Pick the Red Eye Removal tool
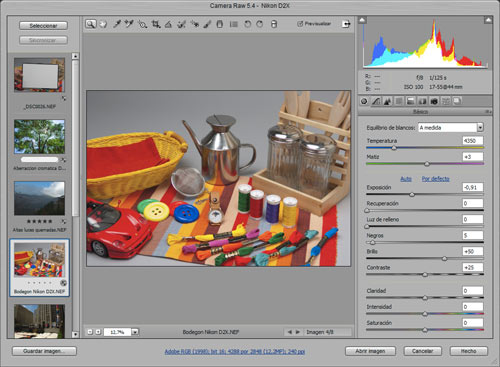Image resolution: width=500 pixels, height=367 pixels. (x=195, y=24)
